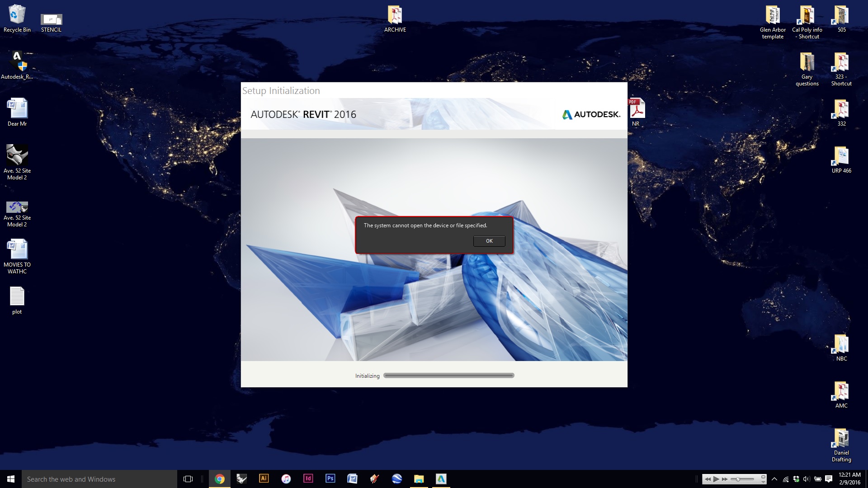The height and width of the screenshot is (488, 868).
Task: Open Task View from the taskbar
Action: (188, 479)
